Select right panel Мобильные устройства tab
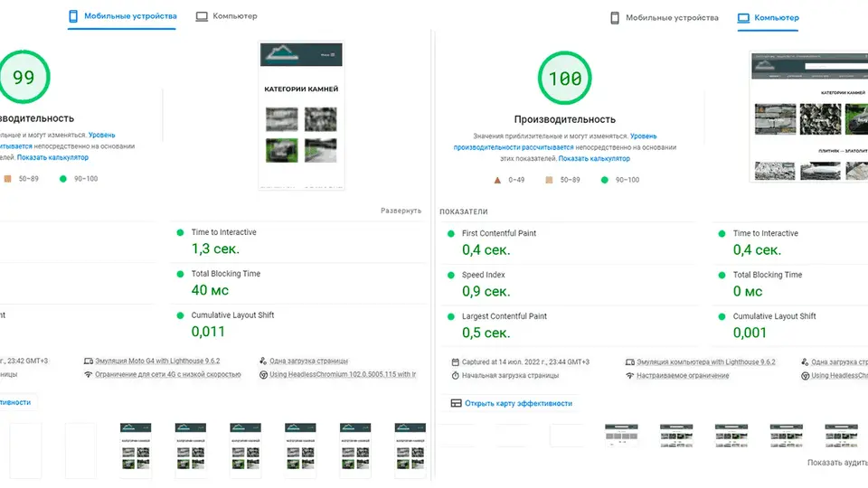The height and width of the screenshot is (488, 868). click(665, 18)
